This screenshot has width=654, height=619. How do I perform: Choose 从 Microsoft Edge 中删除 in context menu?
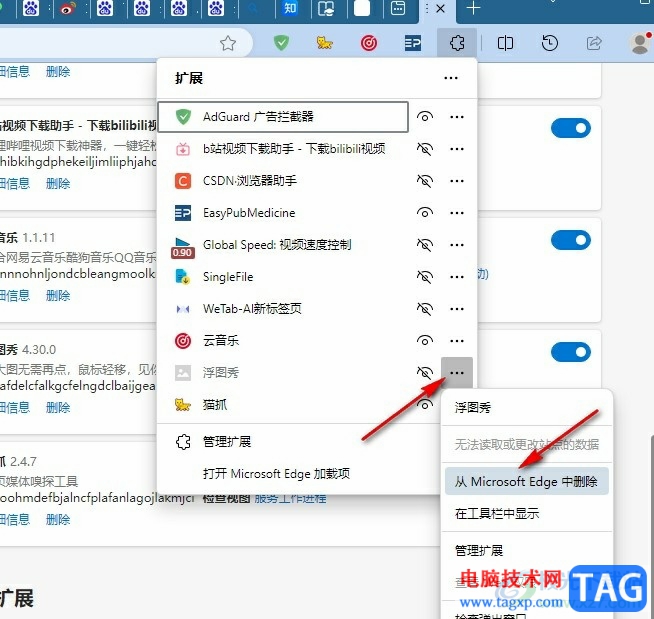click(x=527, y=481)
